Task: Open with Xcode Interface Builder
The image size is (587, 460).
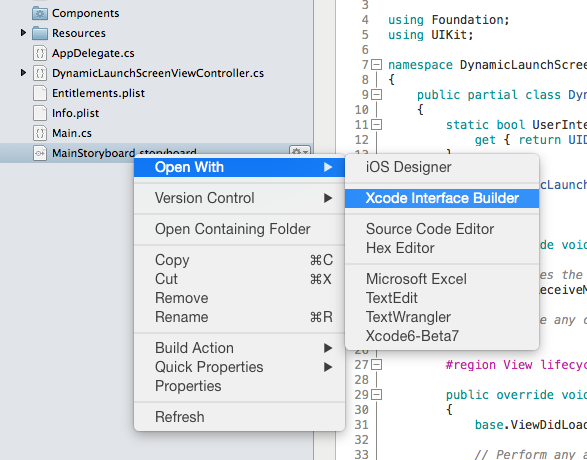Action: [442, 198]
